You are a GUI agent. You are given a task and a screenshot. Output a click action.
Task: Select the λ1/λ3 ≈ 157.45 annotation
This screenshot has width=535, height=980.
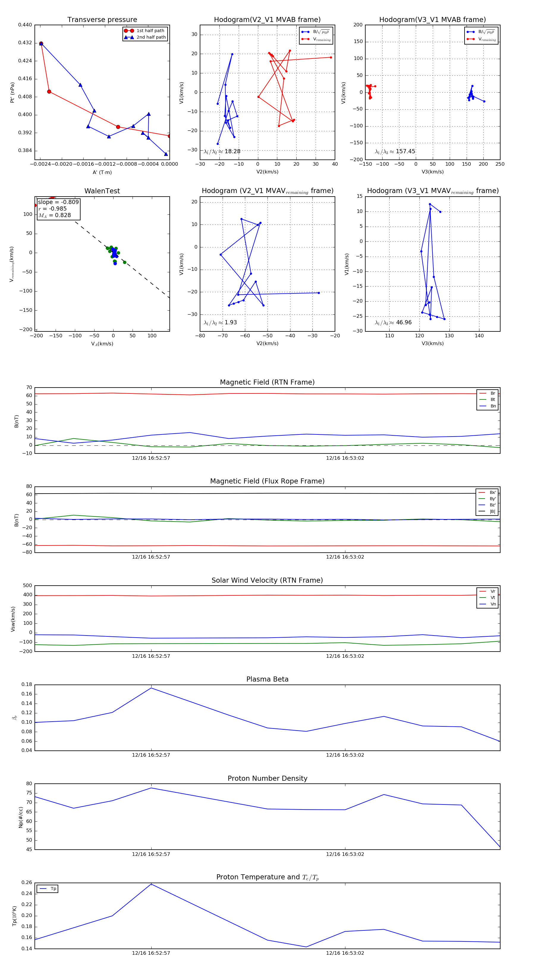point(395,151)
